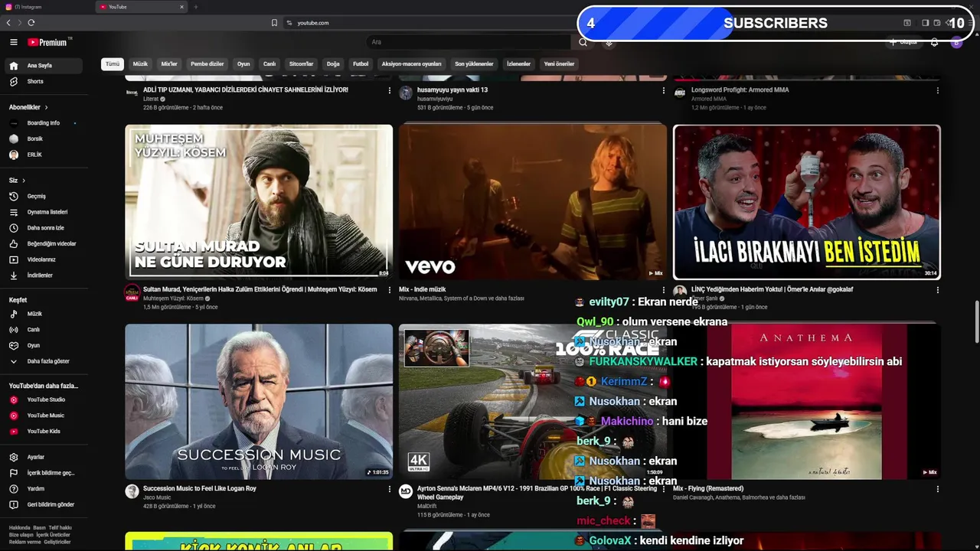
Task: Select the Müzik filter chip
Action: pyautogui.click(x=140, y=64)
